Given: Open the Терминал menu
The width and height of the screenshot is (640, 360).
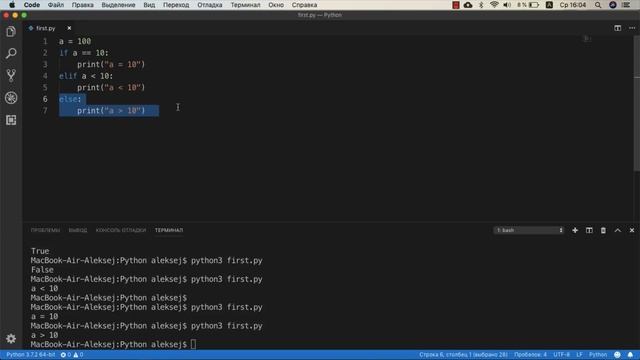Looking at the screenshot, I should tap(245, 5).
